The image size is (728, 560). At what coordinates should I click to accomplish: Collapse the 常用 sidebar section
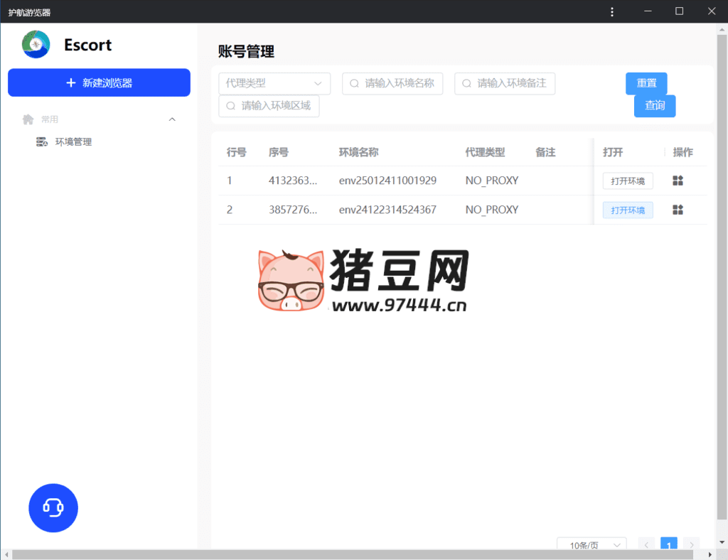[x=172, y=119]
